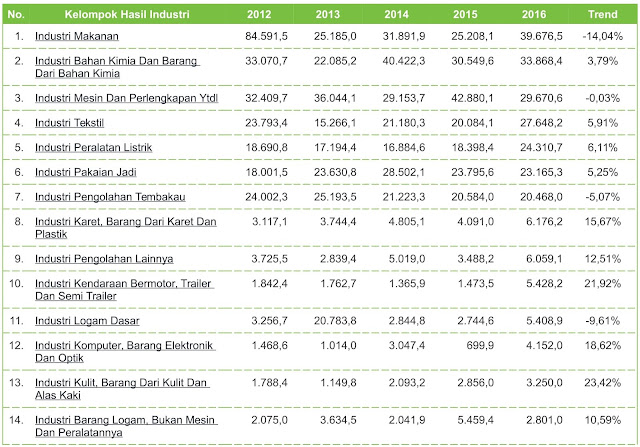Select the trend value -0,03%
The height and width of the screenshot is (447, 640).
pyautogui.click(x=602, y=98)
